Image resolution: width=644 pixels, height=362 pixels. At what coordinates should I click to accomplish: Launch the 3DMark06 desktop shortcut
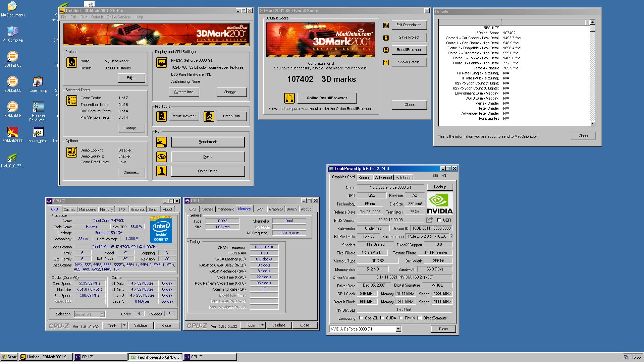(13, 109)
